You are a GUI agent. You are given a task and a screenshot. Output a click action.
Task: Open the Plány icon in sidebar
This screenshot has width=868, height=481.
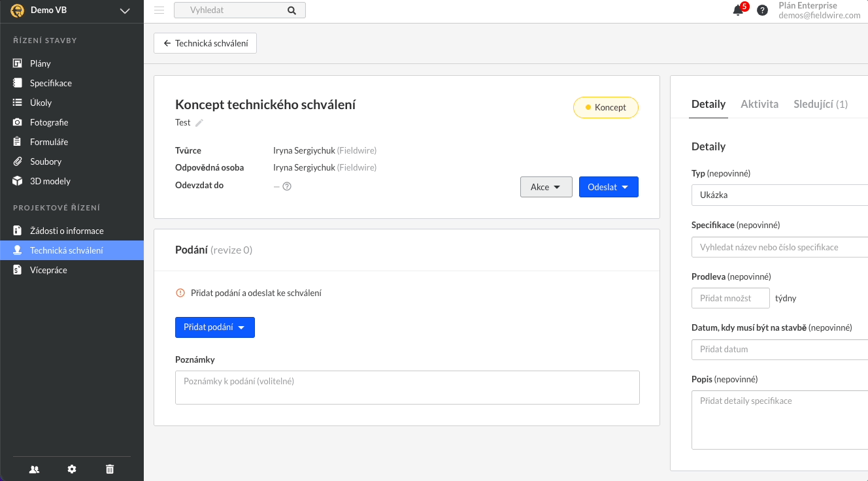point(18,63)
